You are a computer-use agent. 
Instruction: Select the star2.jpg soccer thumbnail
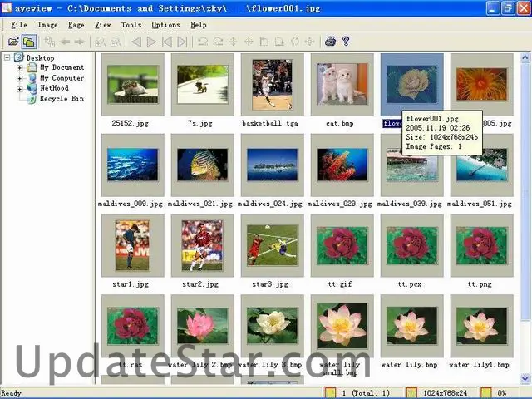[202, 246]
